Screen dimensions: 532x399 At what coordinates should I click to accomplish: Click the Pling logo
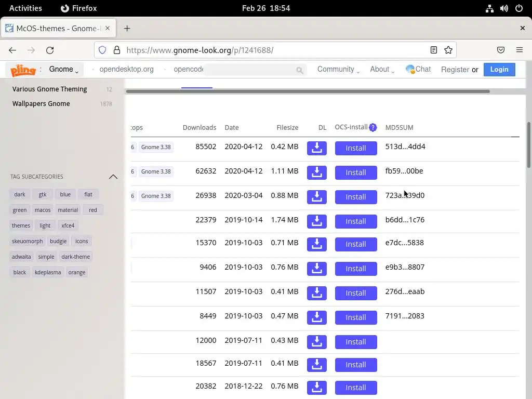click(23, 70)
